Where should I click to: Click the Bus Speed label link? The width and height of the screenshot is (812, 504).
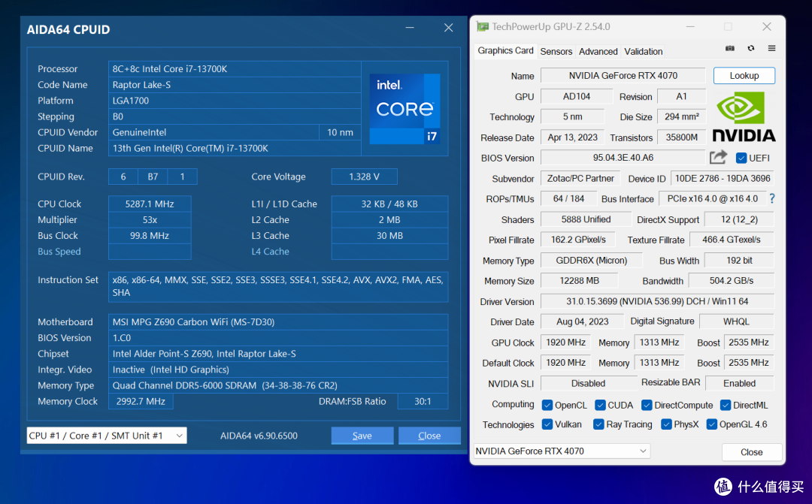[x=59, y=252]
